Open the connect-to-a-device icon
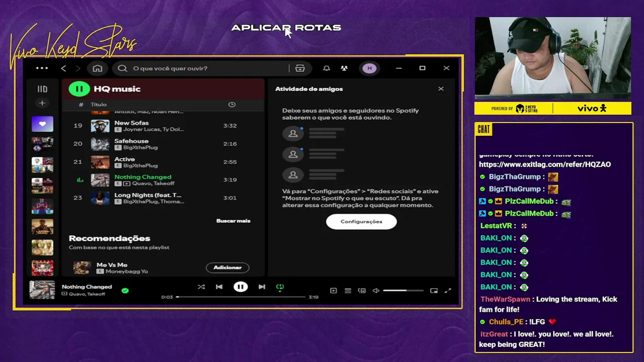 [x=362, y=291]
